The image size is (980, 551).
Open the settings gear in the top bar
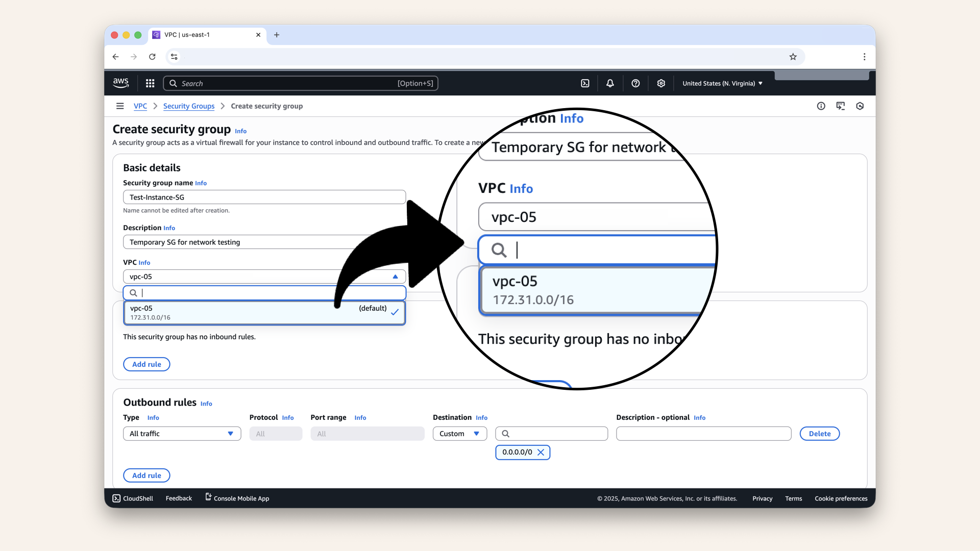[x=661, y=83]
